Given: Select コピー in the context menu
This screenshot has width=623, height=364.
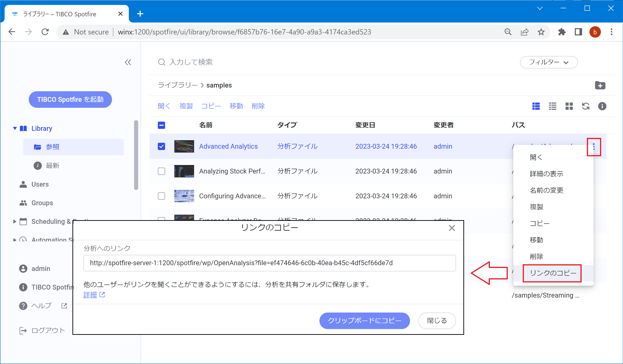Looking at the screenshot, I should [553, 223].
